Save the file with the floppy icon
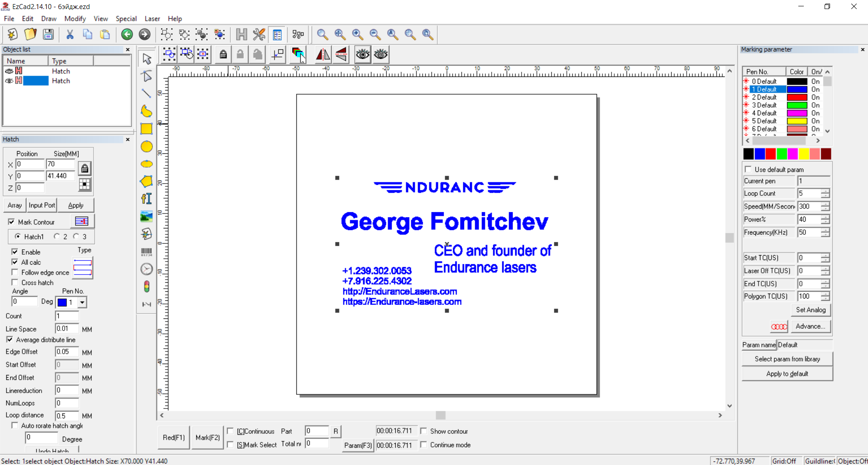 [x=48, y=34]
